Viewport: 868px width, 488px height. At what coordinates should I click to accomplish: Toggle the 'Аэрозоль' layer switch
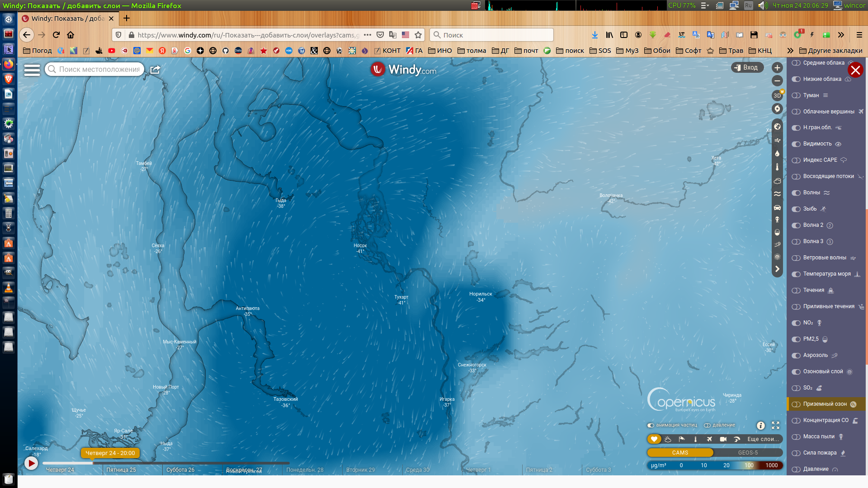(796, 356)
